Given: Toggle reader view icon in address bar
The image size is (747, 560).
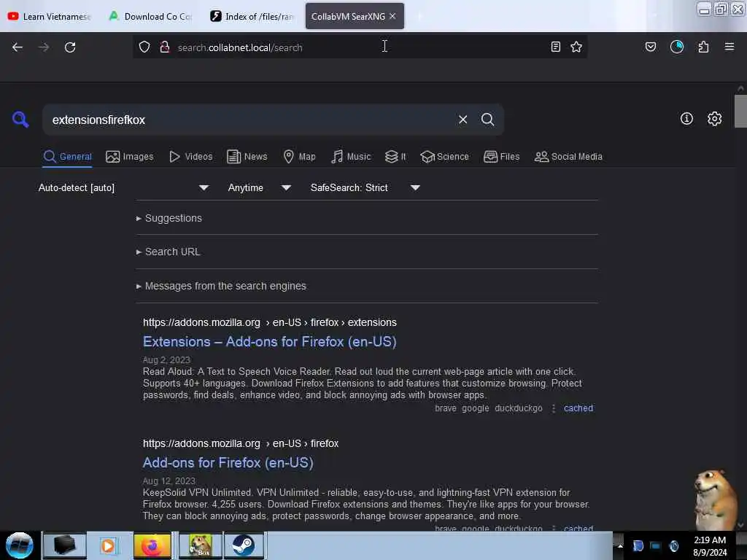Looking at the screenshot, I should click(555, 47).
